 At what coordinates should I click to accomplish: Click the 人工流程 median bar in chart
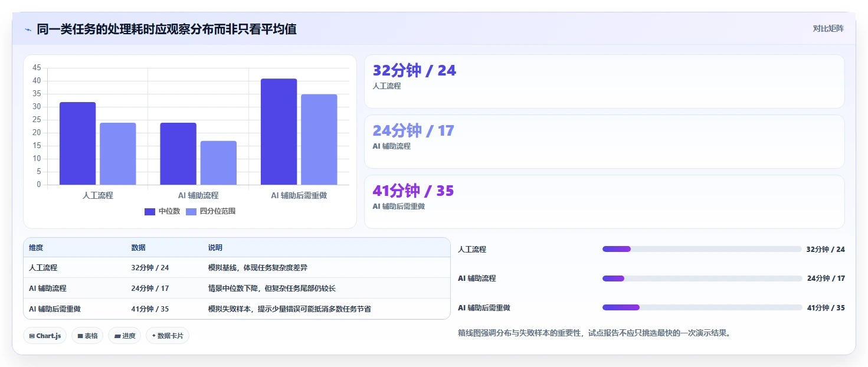[77, 143]
